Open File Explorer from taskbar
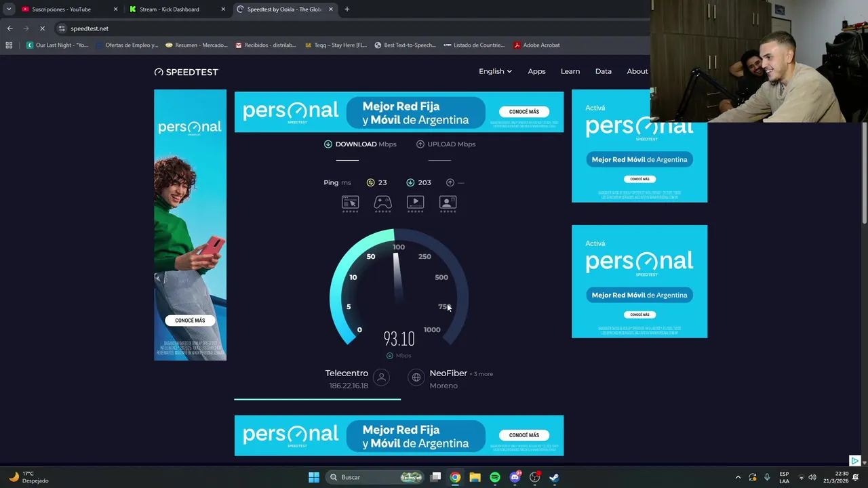 tap(475, 477)
